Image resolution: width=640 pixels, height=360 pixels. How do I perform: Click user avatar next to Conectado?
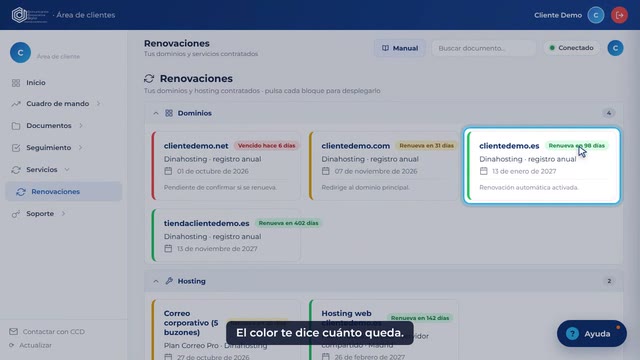615,48
